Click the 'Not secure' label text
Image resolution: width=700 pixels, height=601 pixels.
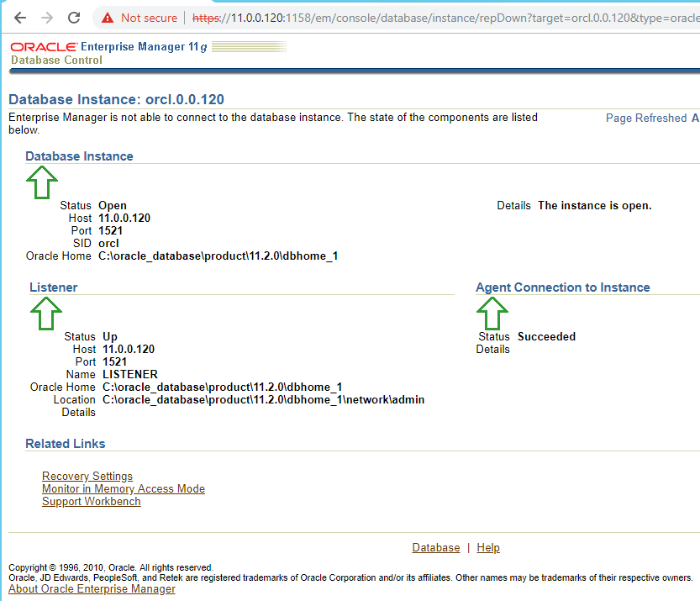[149, 18]
